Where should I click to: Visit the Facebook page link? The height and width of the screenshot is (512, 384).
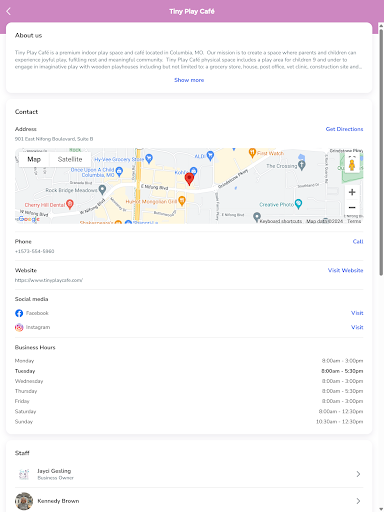[357, 313]
